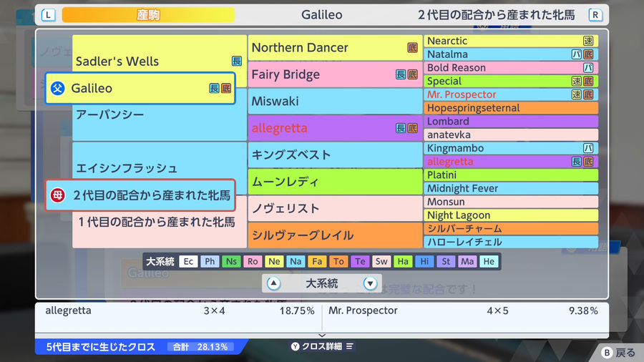Screen dimensions: 644x362
Task: Select the Fairy Bridge cell
Action: tap(335, 74)
